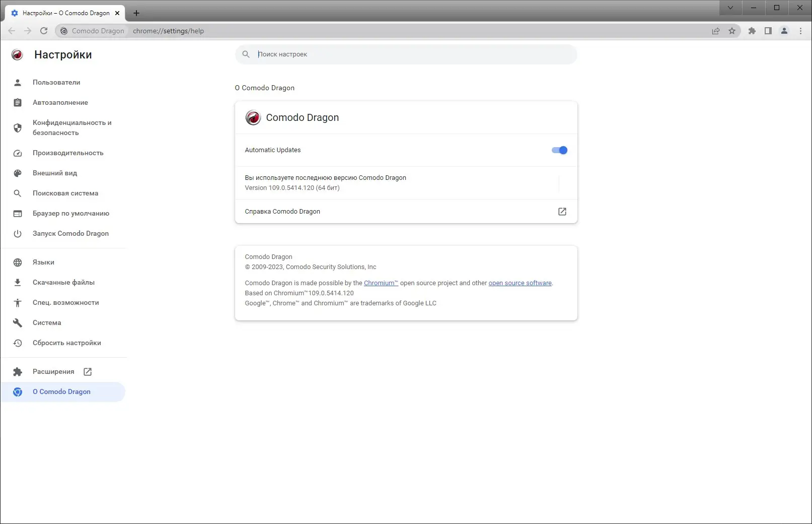Go to Система settings section

63,322
